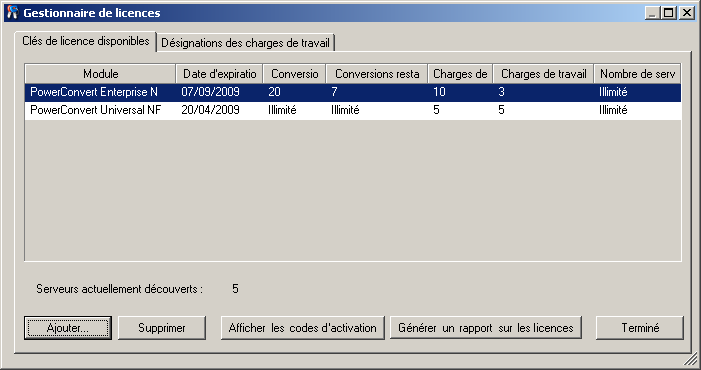Viewport: 701px width, 370px height.
Task: Click the license manager key icon in title bar
Action: 13,13
